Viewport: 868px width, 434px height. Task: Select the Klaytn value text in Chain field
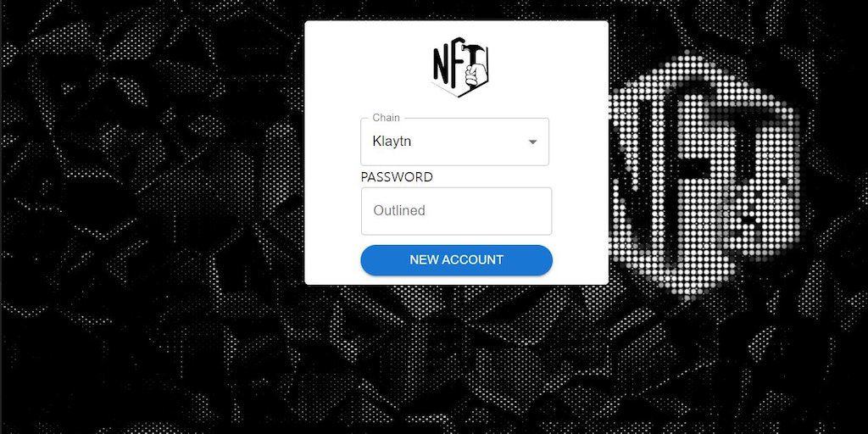tap(392, 142)
